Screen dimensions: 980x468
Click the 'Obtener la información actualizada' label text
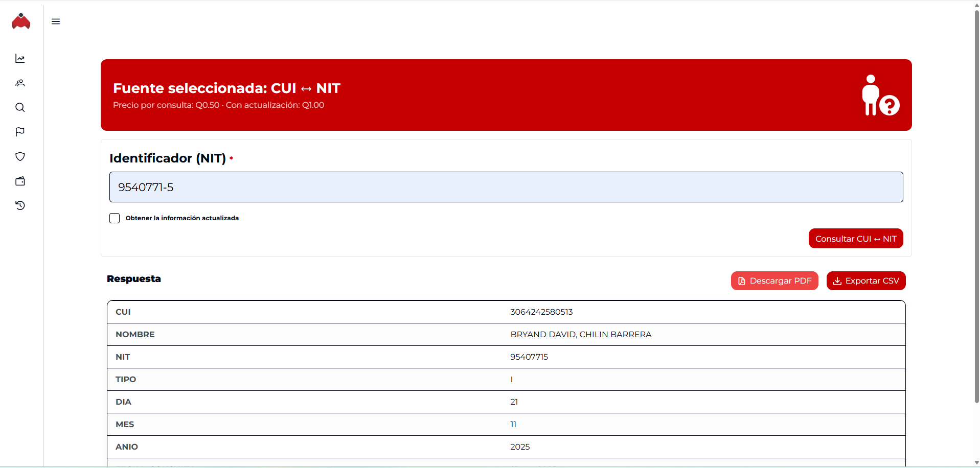click(182, 218)
